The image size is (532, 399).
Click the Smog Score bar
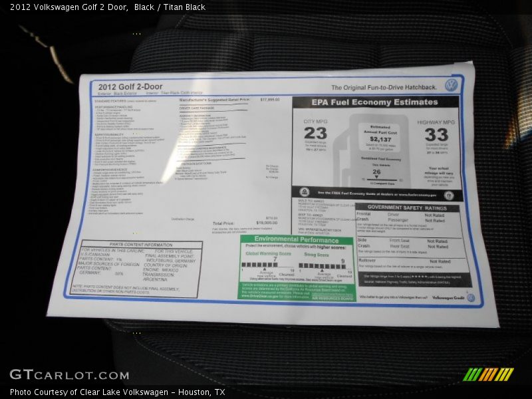click(322, 266)
